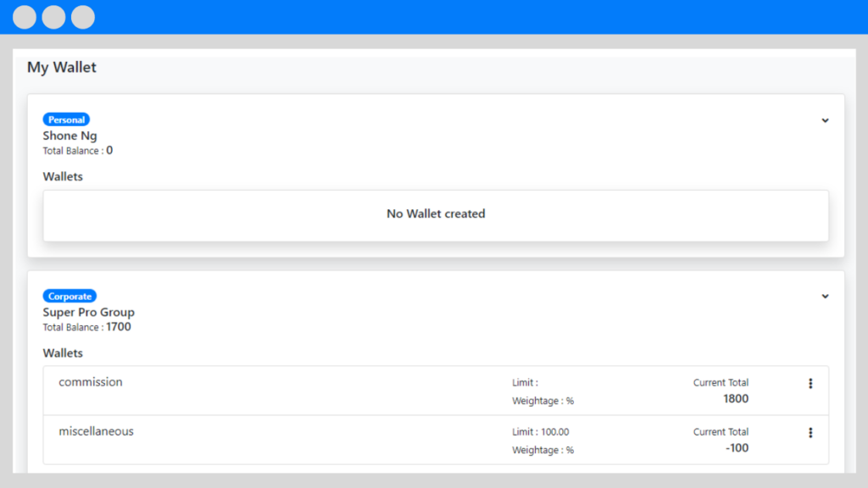Click the second circle window button
This screenshot has width=868, height=488.
click(x=53, y=17)
